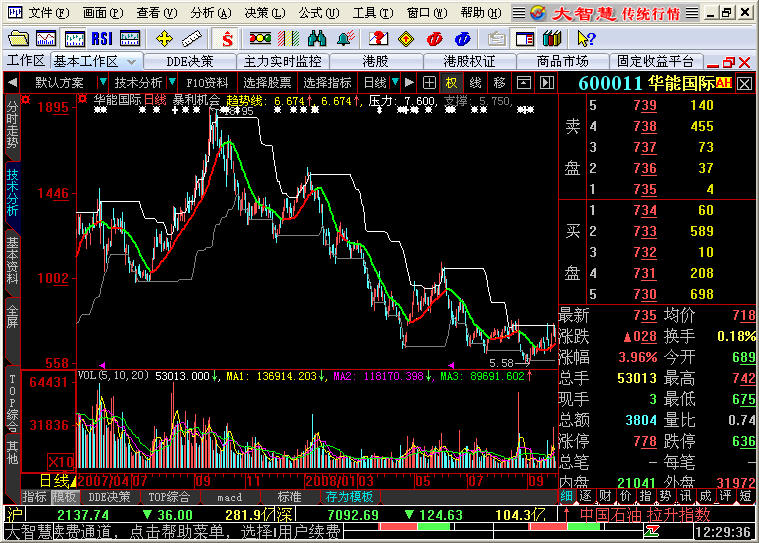The width and height of the screenshot is (759, 543).
Task: Expand the 基本工作区 workspace dropdown
Action: [132, 62]
